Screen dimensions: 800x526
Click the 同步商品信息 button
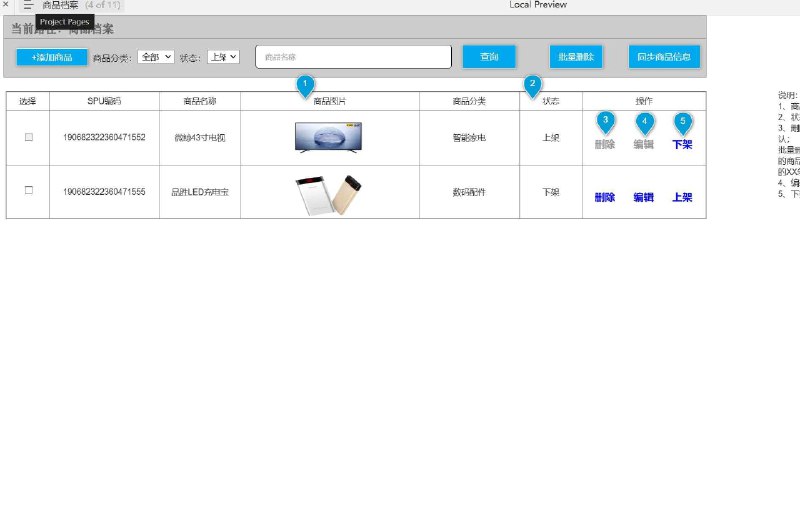click(x=664, y=57)
